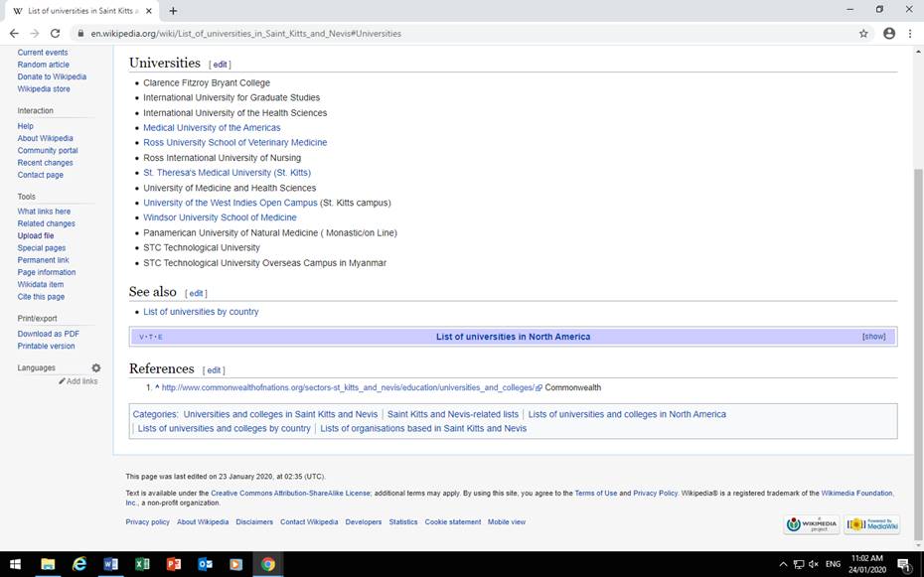
Task: Click Donate to Wikipedia
Action: pos(52,76)
